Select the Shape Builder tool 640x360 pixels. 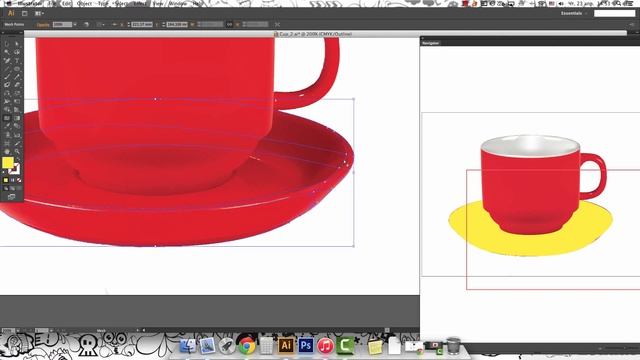click(7, 109)
